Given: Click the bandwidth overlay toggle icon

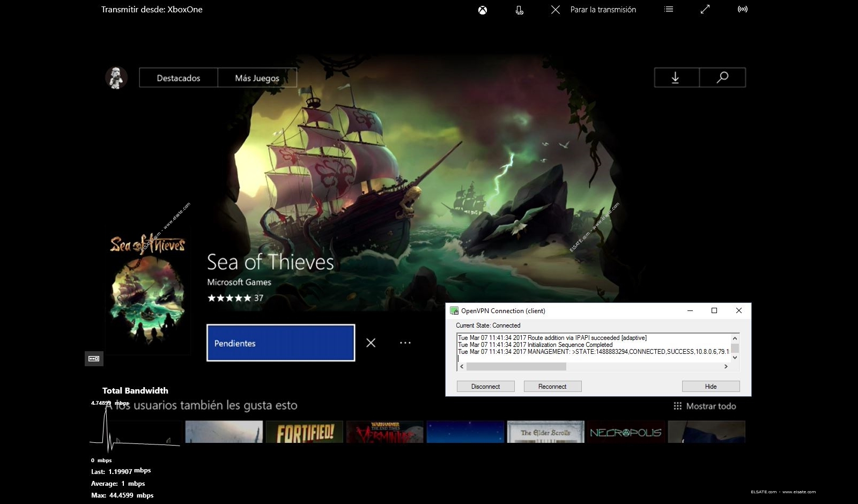Looking at the screenshot, I should [94, 359].
